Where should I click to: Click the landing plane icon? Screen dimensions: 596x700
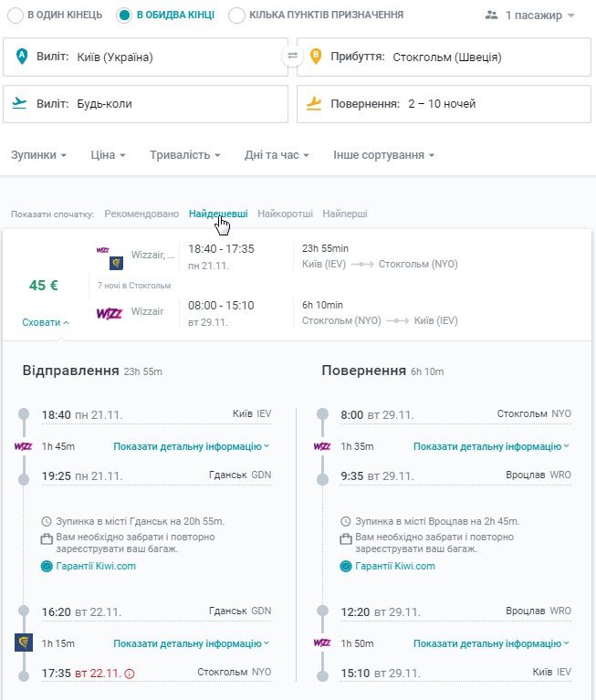pyautogui.click(x=314, y=103)
